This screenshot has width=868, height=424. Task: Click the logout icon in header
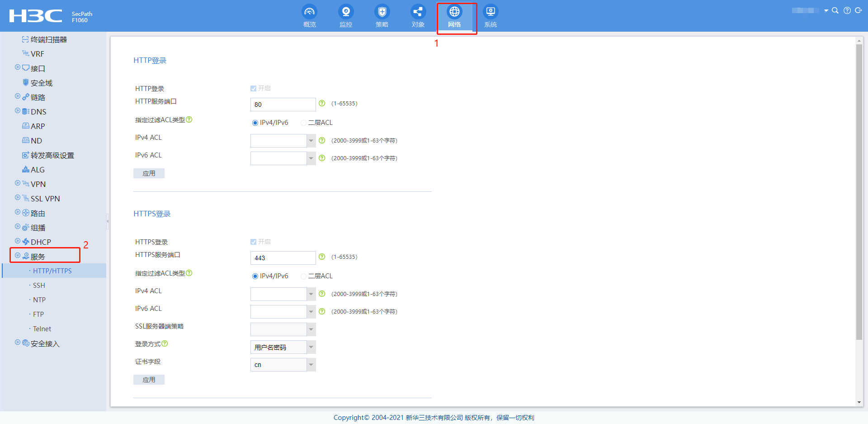[x=859, y=10]
